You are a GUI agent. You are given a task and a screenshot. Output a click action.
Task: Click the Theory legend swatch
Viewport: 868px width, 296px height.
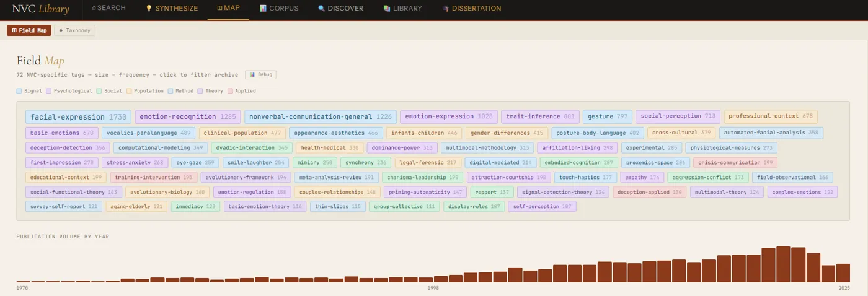pyautogui.click(x=200, y=91)
